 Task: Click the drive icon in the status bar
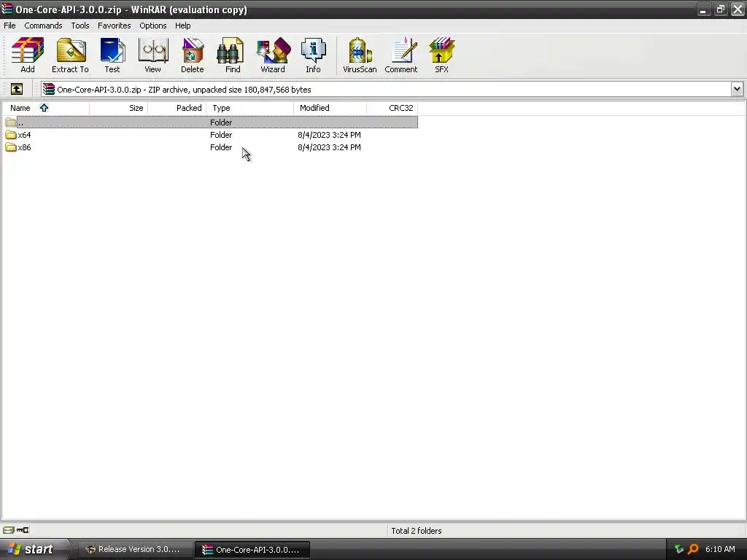[x=9, y=530]
